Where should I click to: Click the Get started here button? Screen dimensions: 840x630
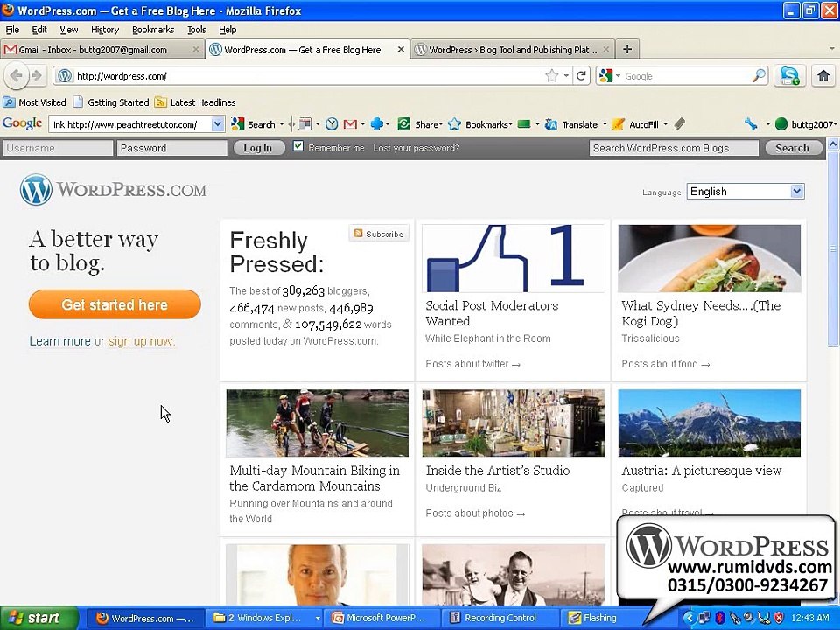115,304
